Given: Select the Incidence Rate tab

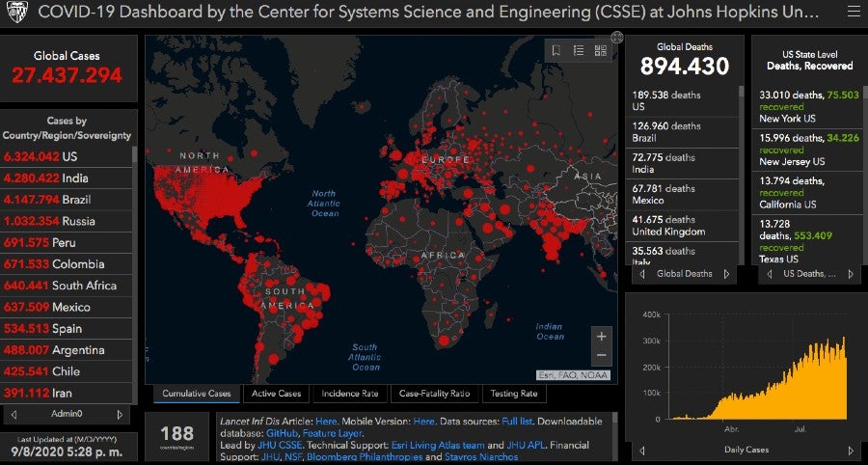Looking at the screenshot, I should pyautogui.click(x=350, y=394).
